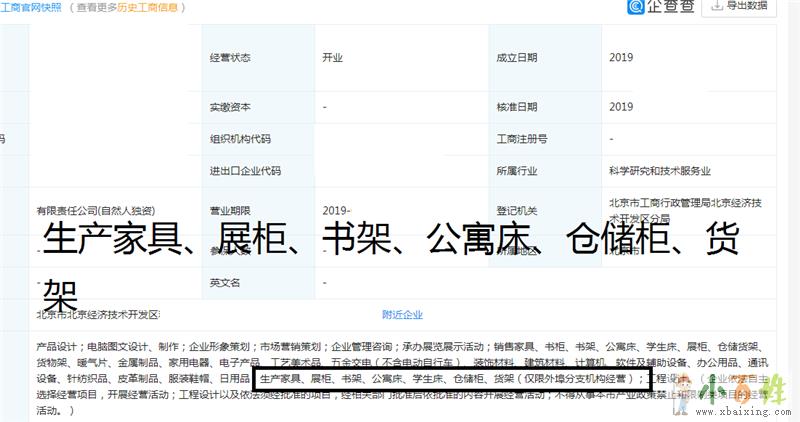Click the 英文名 label cell

pos(225,283)
